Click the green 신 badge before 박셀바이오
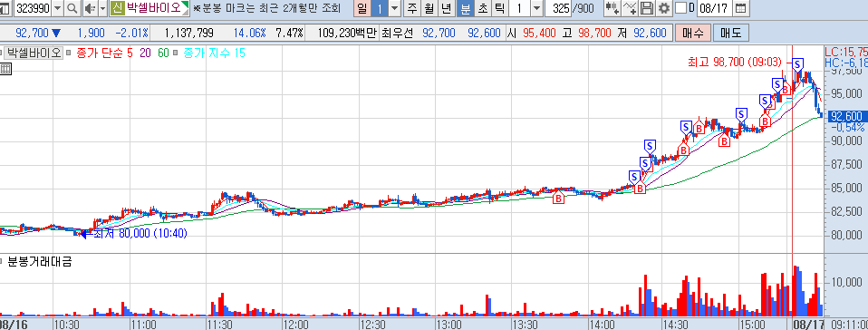 click(x=117, y=8)
